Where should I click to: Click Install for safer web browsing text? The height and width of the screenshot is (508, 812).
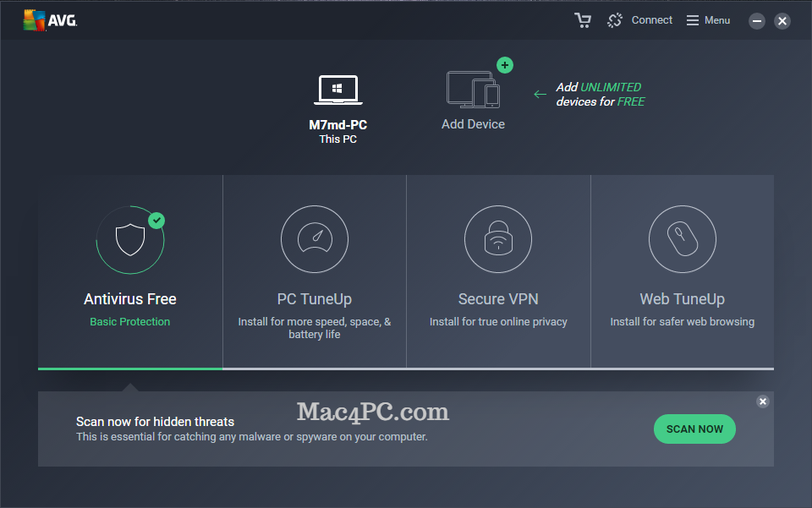682,322
